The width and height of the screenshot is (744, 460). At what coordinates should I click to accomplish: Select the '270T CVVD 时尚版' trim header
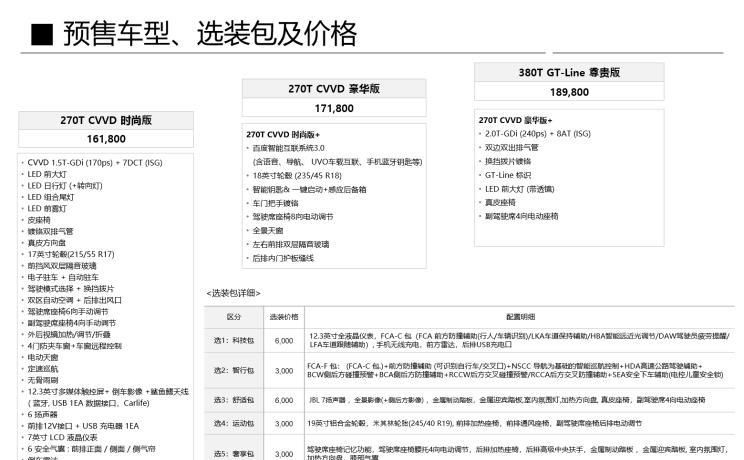(x=106, y=120)
